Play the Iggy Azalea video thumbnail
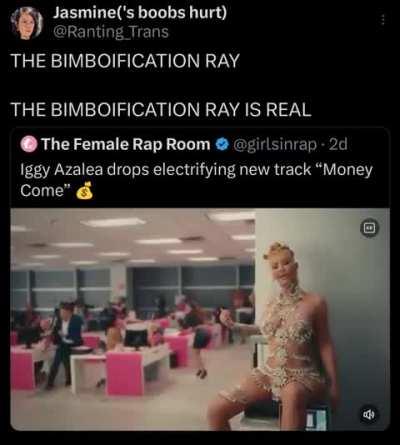The width and height of the screenshot is (400, 445). click(x=200, y=319)
